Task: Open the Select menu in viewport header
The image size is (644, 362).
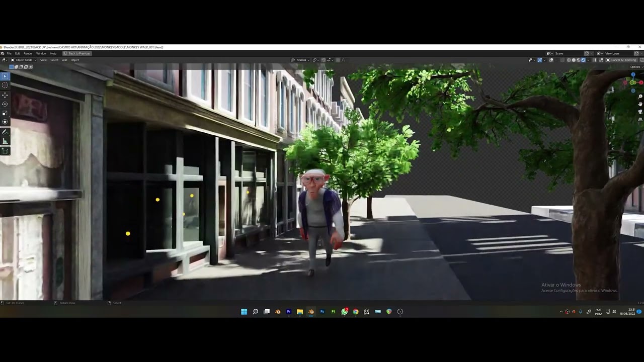Action: pyautogui.click(x=54, y=60)
